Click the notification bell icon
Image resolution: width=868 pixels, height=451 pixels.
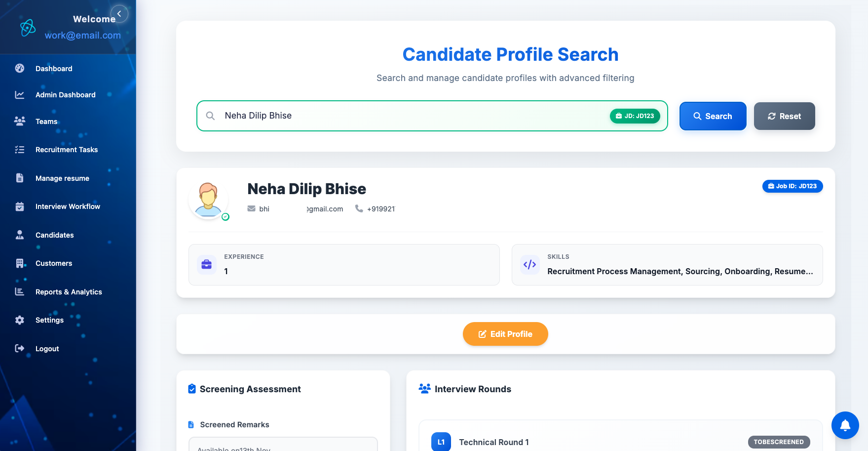point(845,425)
